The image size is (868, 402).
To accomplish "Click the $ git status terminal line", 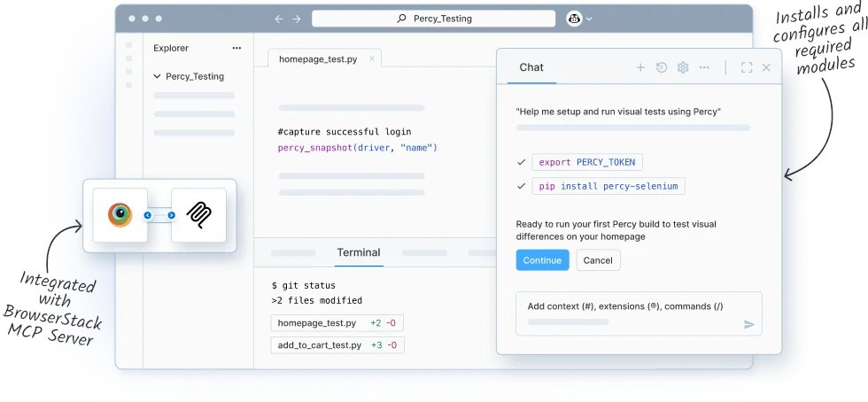I will point(303,286).
